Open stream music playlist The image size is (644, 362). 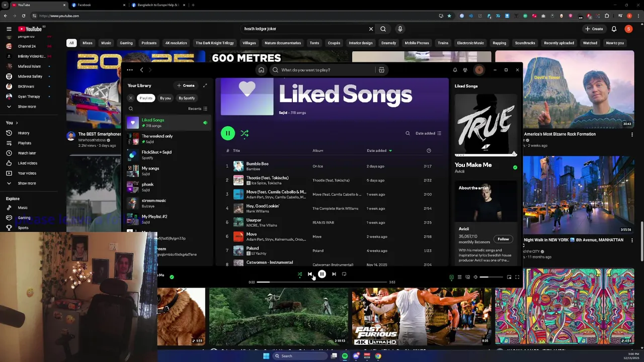168,203
